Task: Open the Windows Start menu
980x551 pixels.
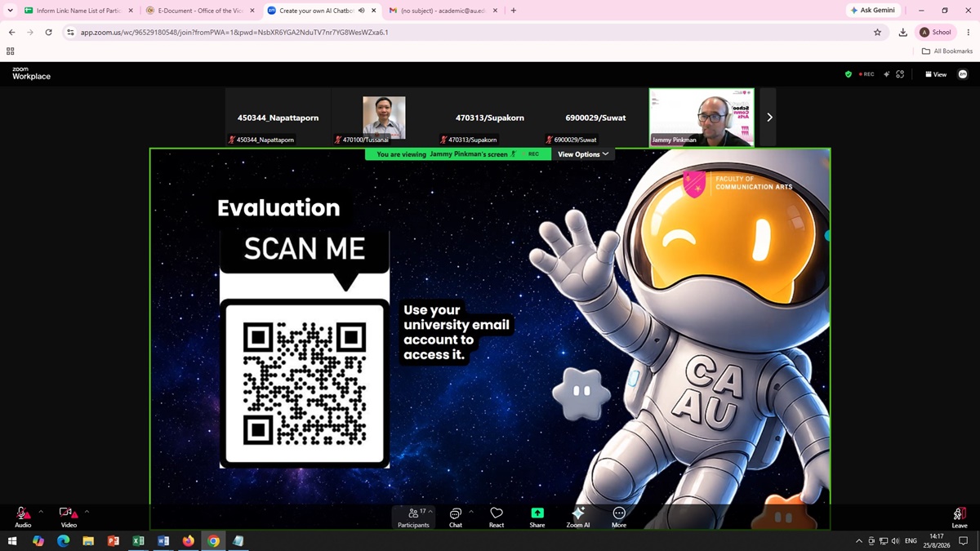Action: 12,540
